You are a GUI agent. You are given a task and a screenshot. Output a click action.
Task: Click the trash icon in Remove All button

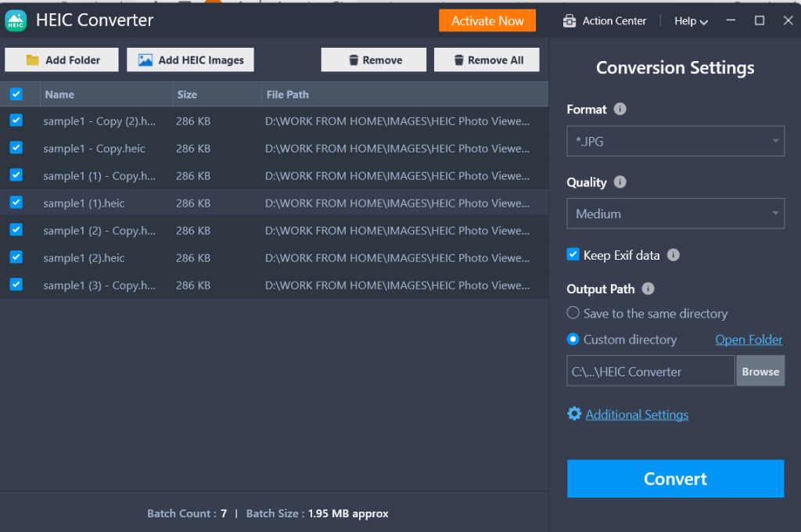[x=458, y=59]
